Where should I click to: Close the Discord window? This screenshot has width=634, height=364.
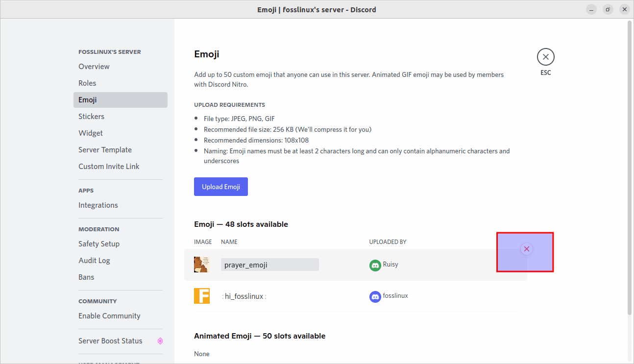pyautogui.click(x=624, y=9)
